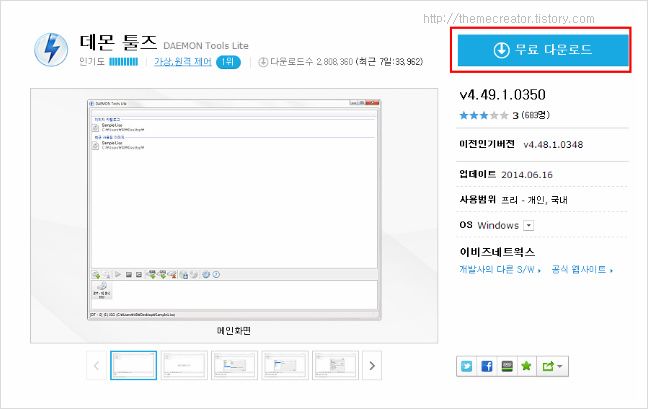This screenshot has height=409, width=648.
Task: Click the 이비즈네트웍스 developer name
Action: click(497, 252)
